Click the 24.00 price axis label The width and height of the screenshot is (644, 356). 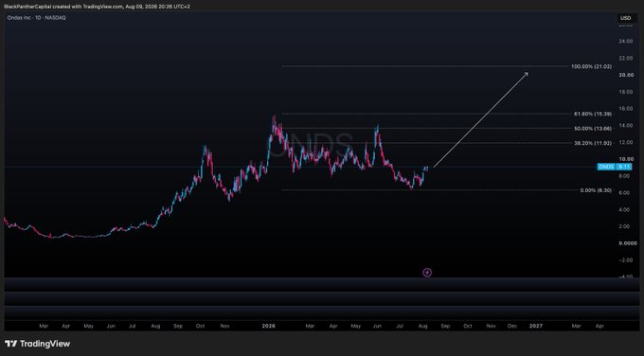(x=625, y=41)
